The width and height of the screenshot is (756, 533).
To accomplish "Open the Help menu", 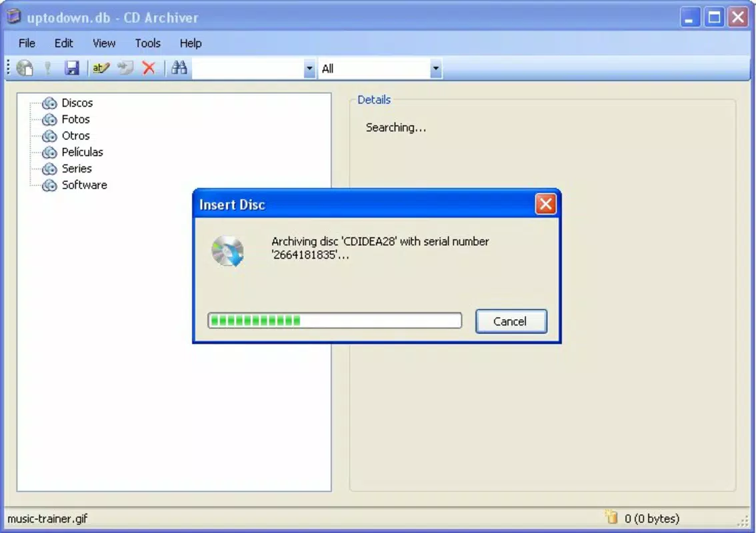I will pyautogui.click(x=191, y=43).
